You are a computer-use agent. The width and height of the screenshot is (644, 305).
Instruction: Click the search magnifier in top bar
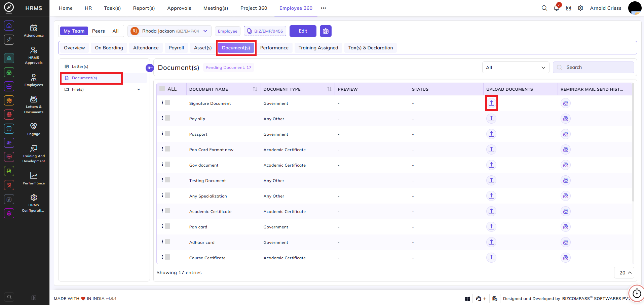point(544,8)
